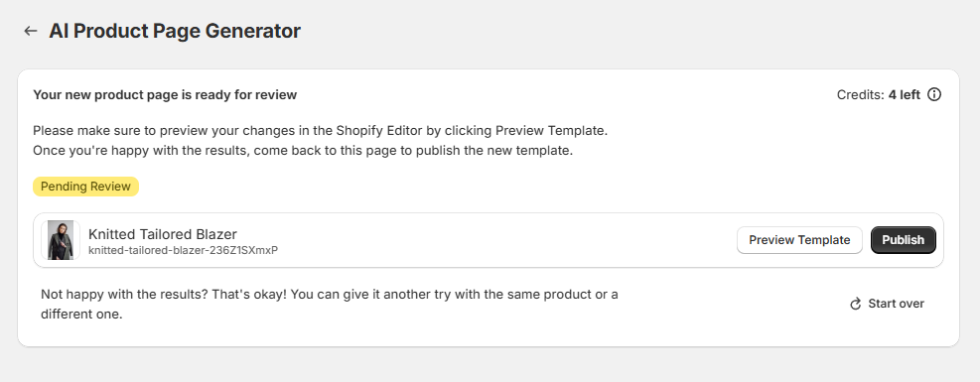The width and height of the screenshot is (980, 382).
Task: Click blank space in the product row card
Action: [x=500, y=240]
